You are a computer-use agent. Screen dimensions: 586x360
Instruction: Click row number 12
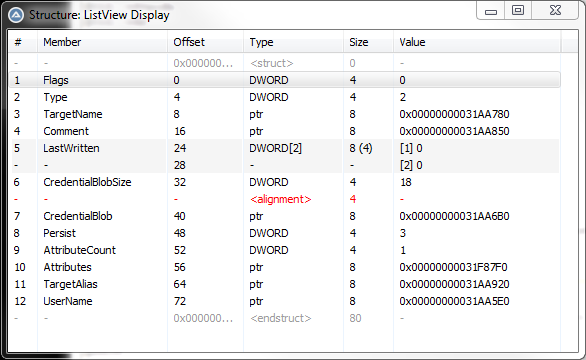click(x=20, y=301)
